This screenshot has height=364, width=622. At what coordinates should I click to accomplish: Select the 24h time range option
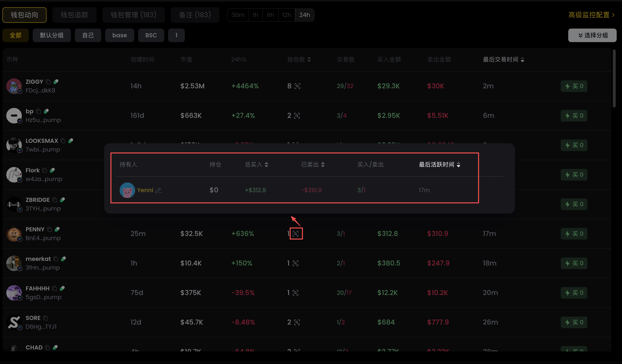(305, 15)
